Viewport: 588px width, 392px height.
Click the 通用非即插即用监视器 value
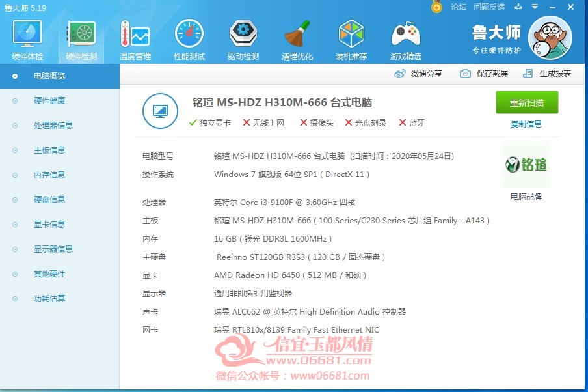[x=253, y=294]
